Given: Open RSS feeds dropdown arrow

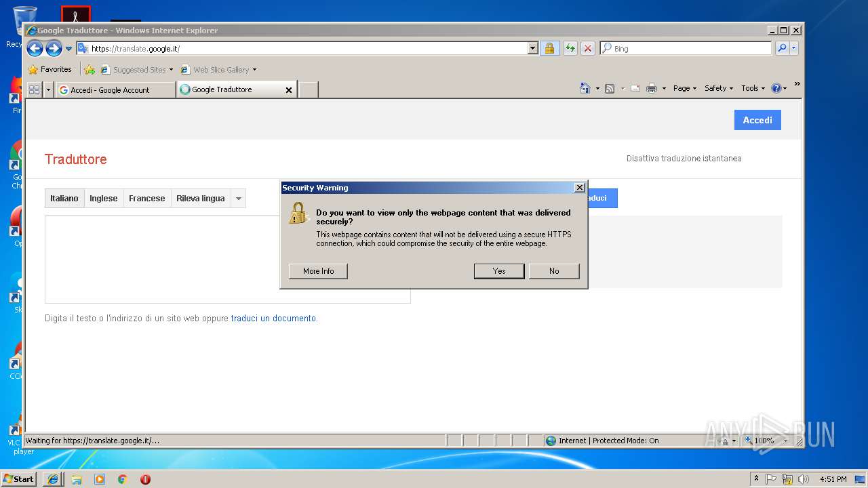Looking at the screenshot, I should click(x=623, y=89).
